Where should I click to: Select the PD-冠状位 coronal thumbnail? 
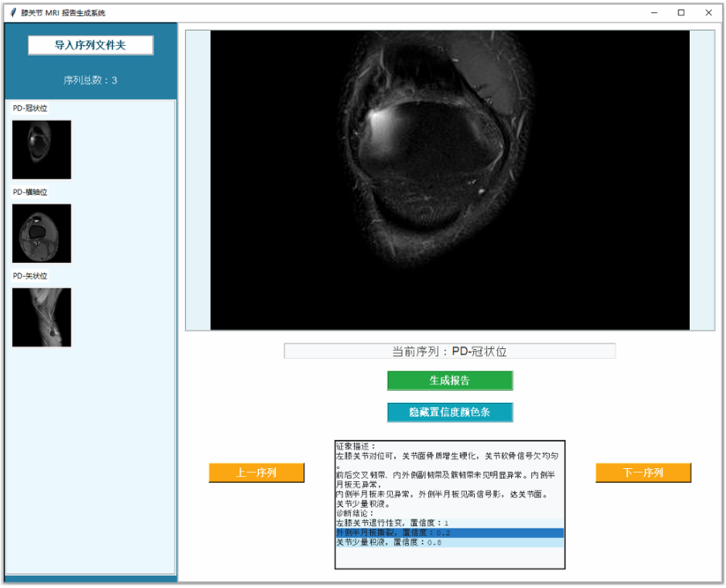tap(42, 150)
